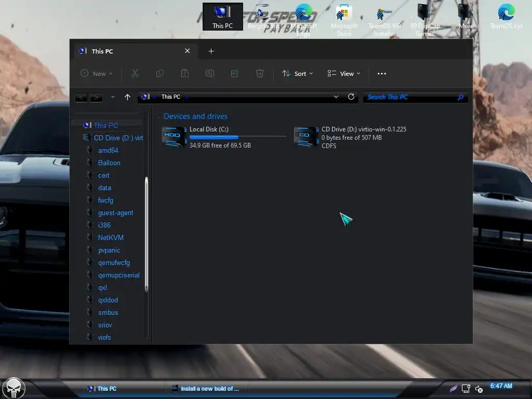Click the Paste clipboard icon

pyautogui.click(x=184, y=73)
